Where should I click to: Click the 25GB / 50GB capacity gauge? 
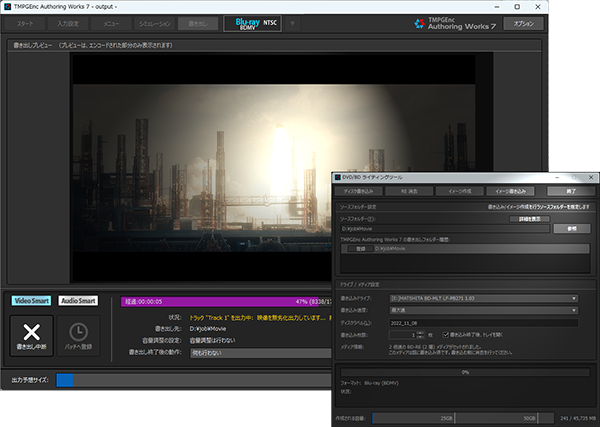(463, 418)
